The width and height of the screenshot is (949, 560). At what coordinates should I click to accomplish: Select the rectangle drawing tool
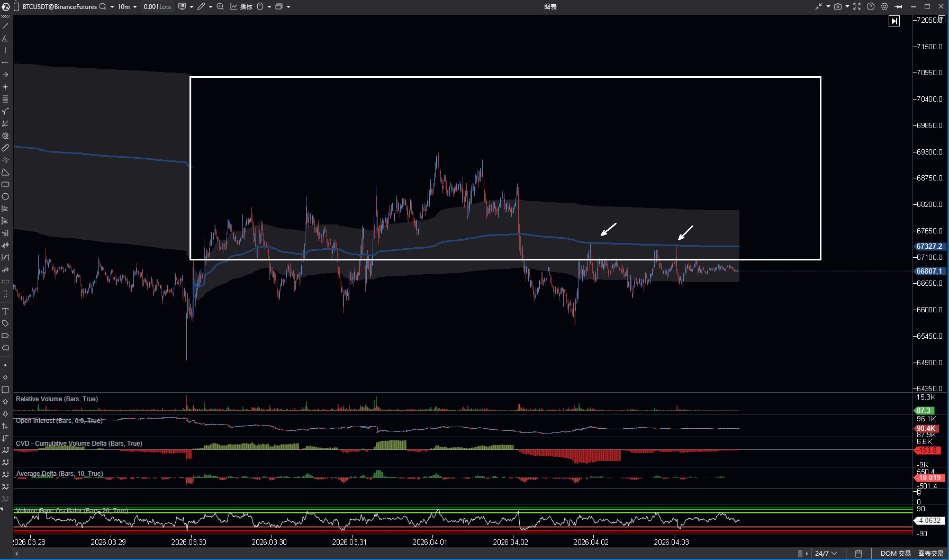[x=5, y=185]
